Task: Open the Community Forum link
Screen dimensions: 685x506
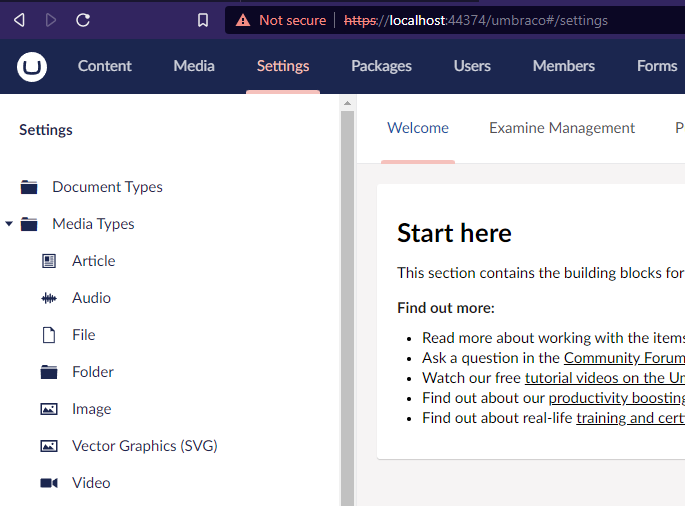Action: pos(624,358)
